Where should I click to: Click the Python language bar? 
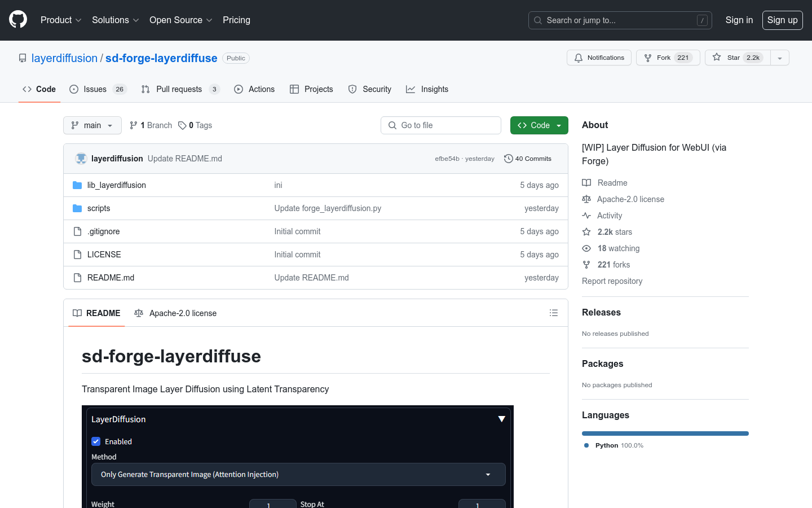pos(665,433)
